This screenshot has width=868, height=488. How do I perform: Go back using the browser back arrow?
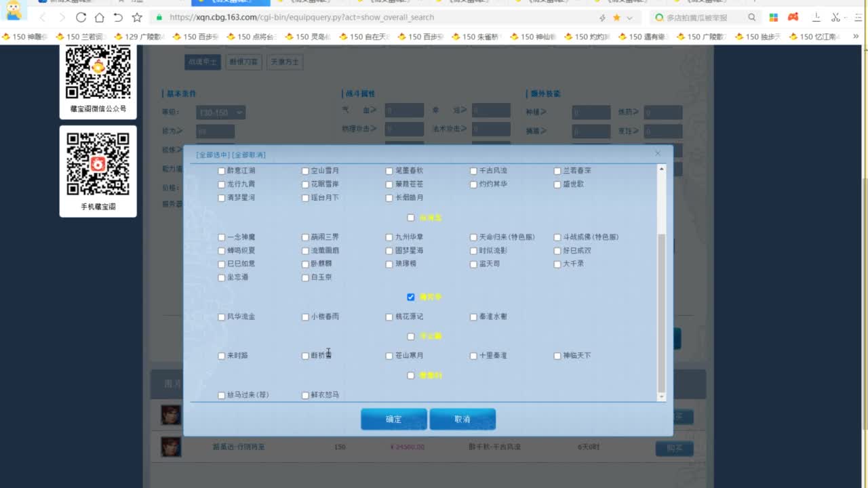pyautogui.click(x=43, y=18)
